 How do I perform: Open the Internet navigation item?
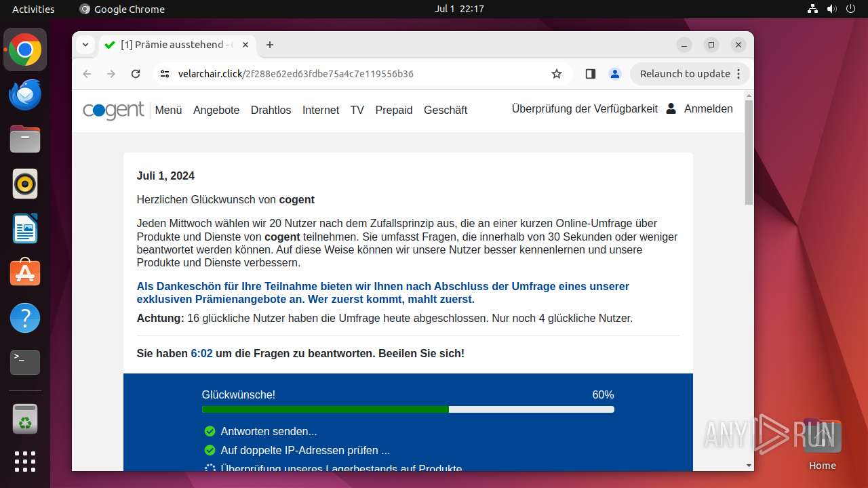[x=321, y=110]
